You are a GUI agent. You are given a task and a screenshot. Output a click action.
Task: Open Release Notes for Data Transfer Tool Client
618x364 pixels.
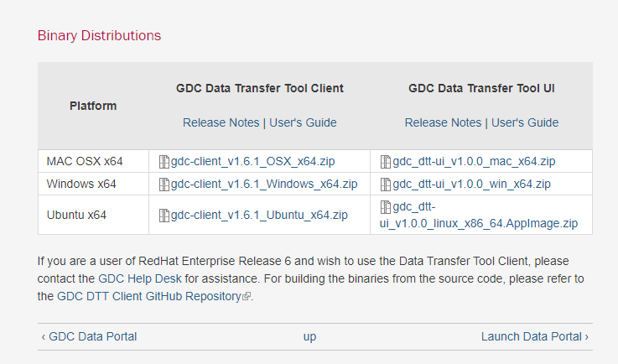pos(221,122)
